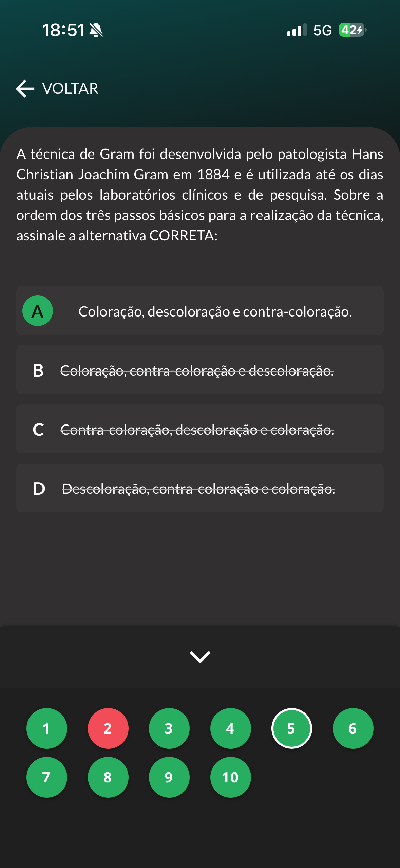Tap the battery indicator in status bar
Image resolution: width=400 pixels, height=868 pixels.
pyautogui.click(x=352, y=30)
